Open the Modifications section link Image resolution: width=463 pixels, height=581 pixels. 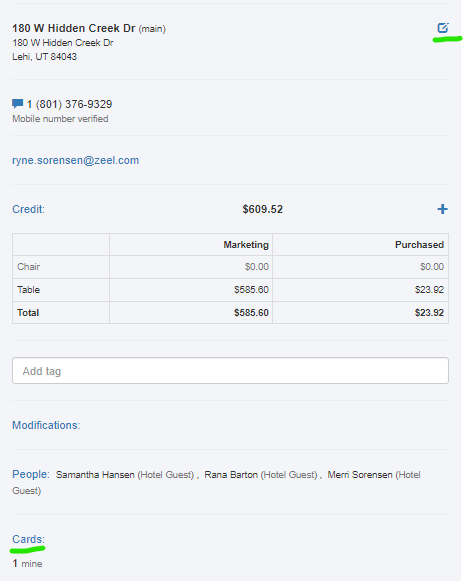pos(46,425)
